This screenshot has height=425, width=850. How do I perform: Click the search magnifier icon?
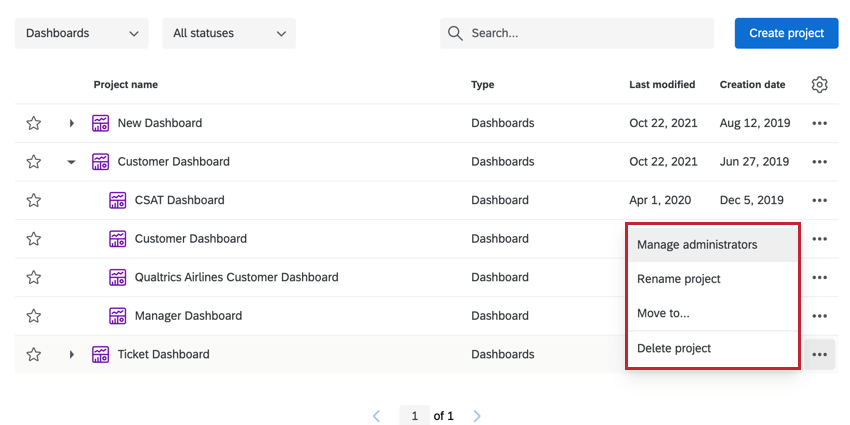coord(456,33)
